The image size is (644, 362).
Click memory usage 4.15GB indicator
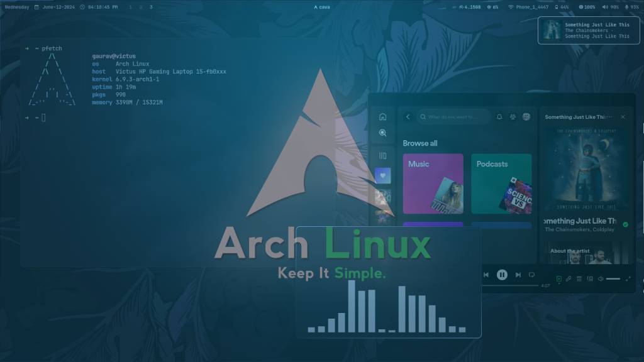coord(469,7)
